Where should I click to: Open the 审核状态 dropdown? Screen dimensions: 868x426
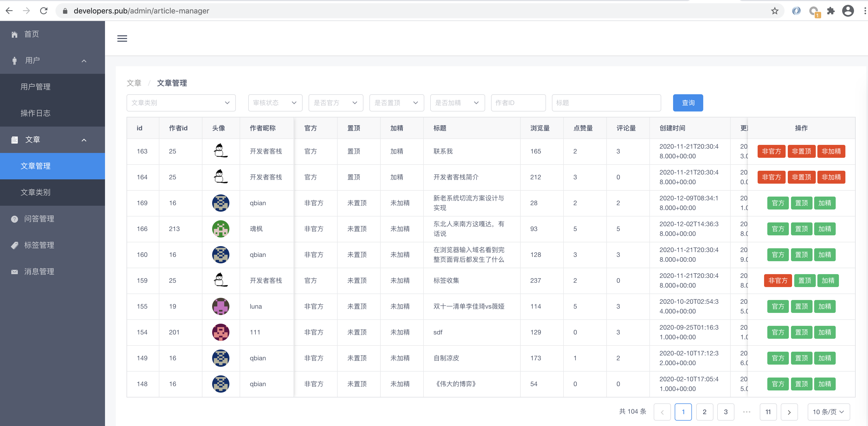tap(275, 103)
